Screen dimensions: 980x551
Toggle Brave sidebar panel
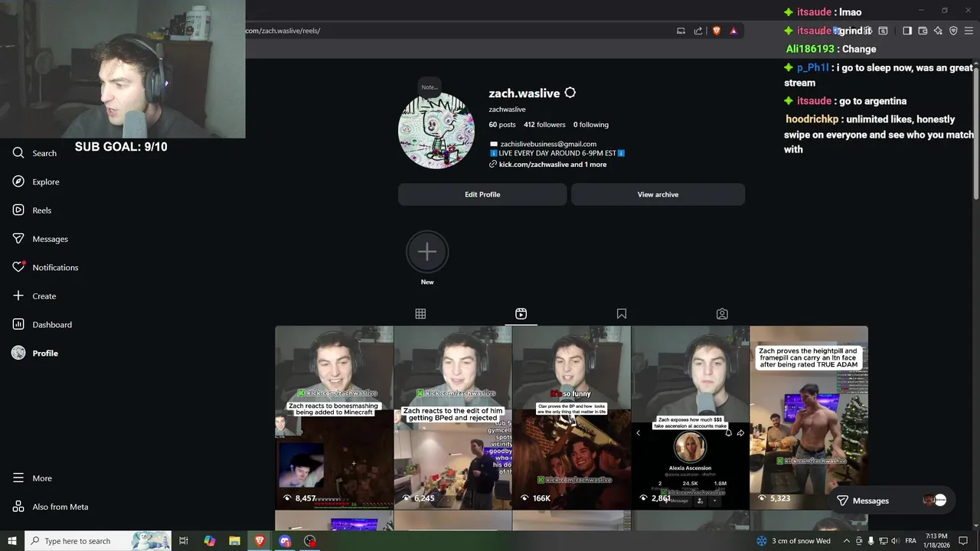pyautogui.click(x=907, y=31)
